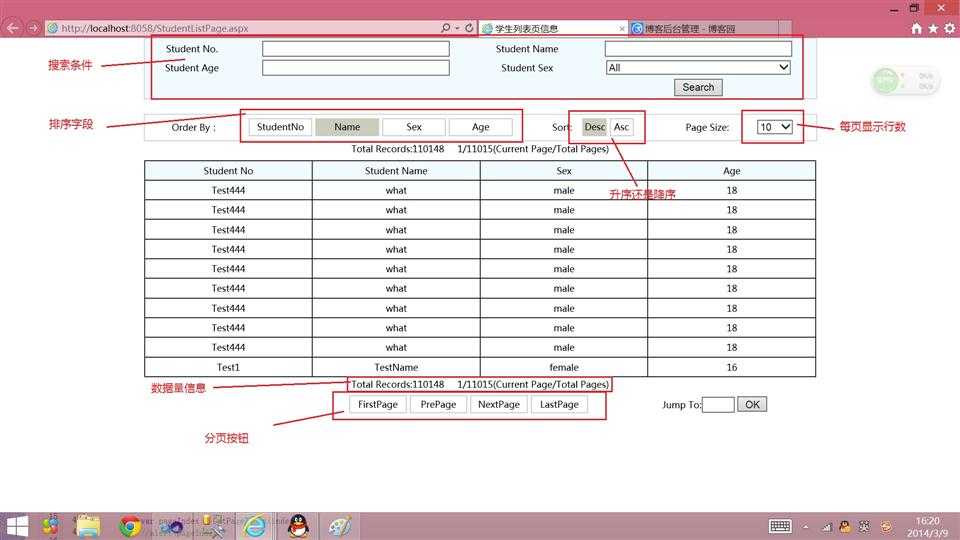Screen dimensions: 960x540
Task: Go to FirstPage
Action: tap(378, 404)
